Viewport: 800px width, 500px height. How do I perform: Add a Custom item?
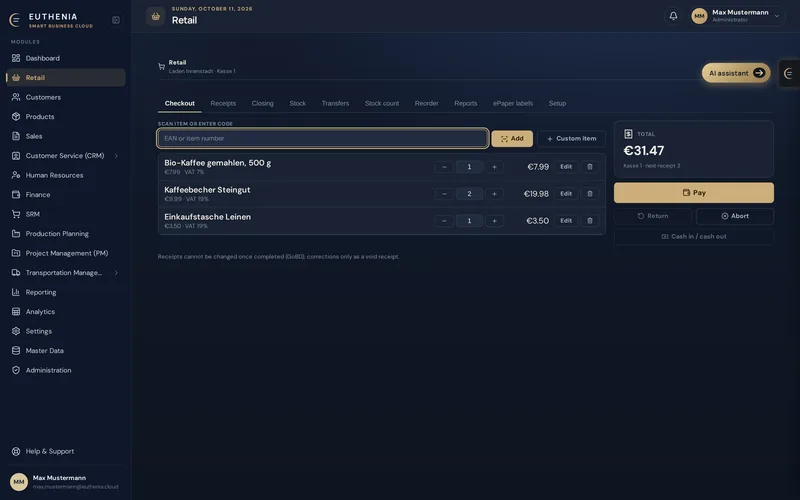point(571,139)
